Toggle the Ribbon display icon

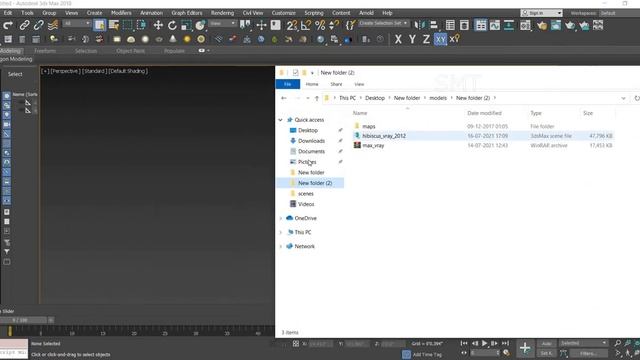click(x=481, y=25)
